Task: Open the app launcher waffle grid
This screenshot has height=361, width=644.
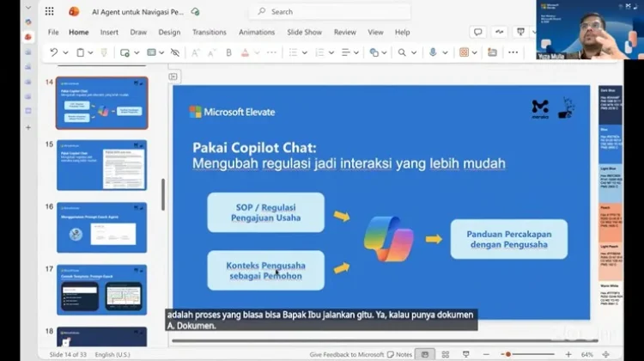Action: coord(49,11)
